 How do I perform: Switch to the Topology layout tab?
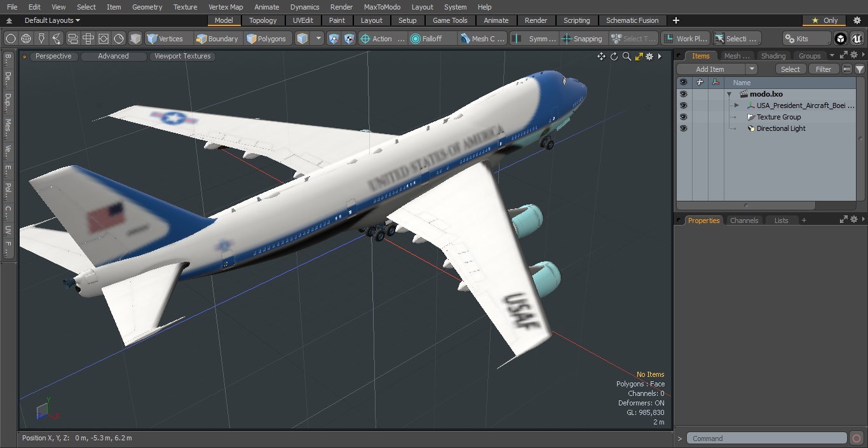coord(262,20)
